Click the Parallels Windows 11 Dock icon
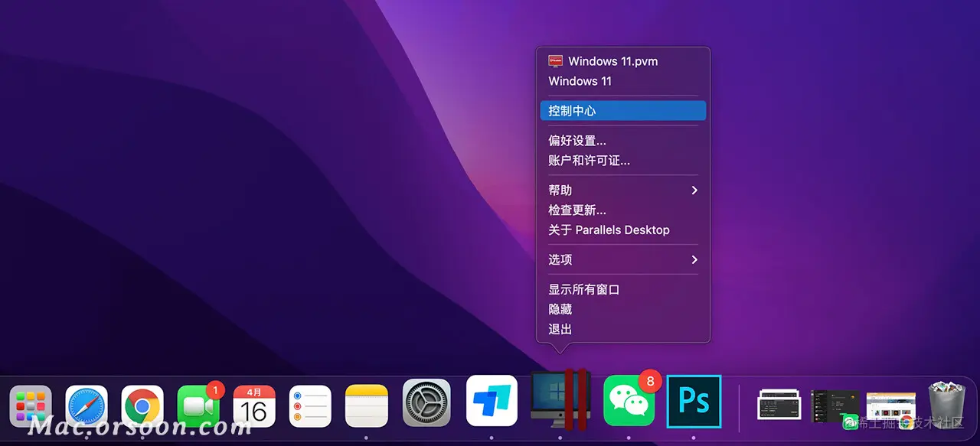 click(x=560, y=399)
